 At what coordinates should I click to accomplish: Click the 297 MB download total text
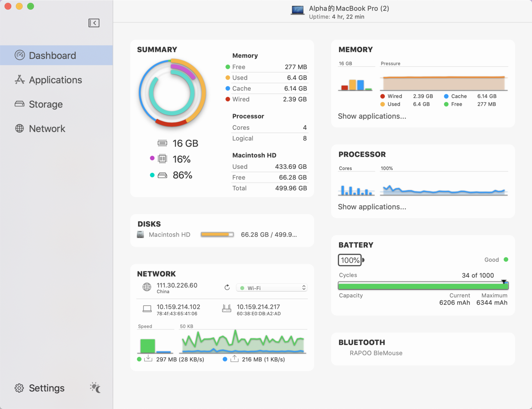180,359
